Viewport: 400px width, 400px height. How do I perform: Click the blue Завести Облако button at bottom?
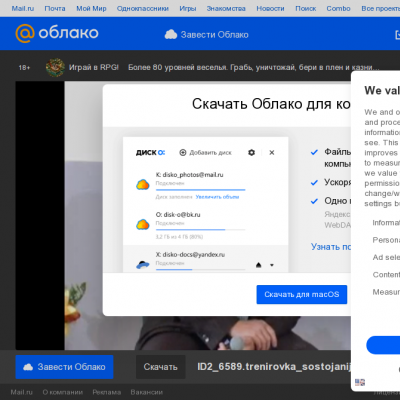(x=64, y=367)
